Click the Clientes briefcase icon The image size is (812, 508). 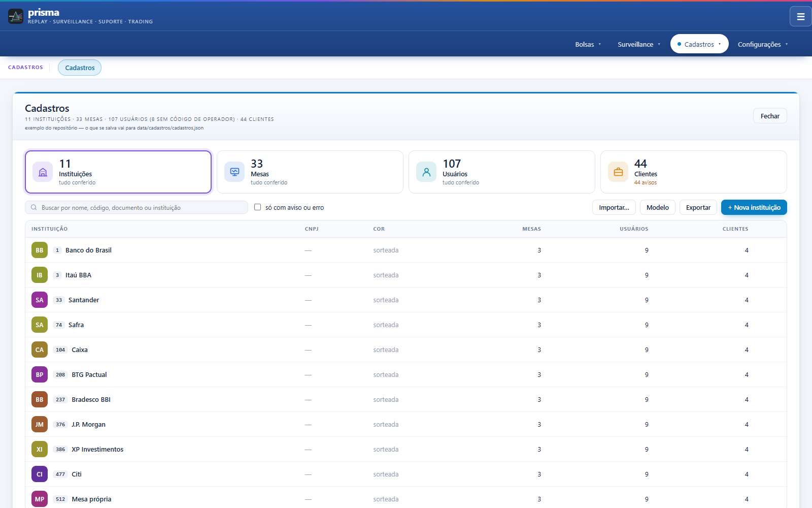pos(618,172)
